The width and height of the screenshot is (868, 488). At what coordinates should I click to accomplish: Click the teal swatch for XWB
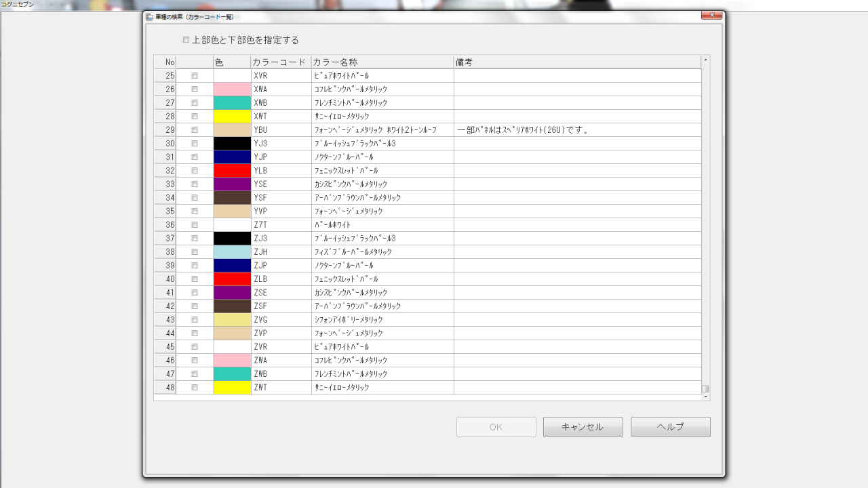pyautogui.click(x=232, y=102)
